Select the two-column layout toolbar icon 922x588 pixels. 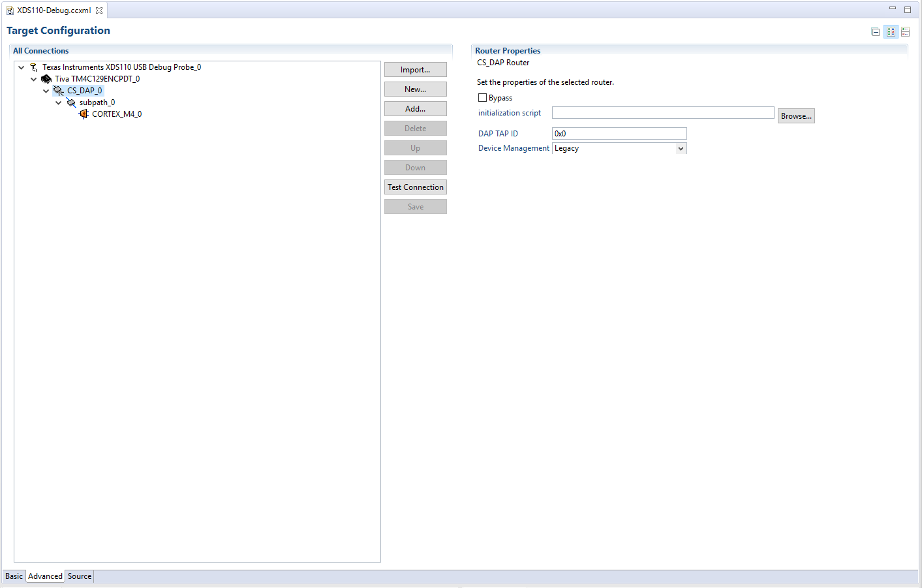[x=891, y=32]
